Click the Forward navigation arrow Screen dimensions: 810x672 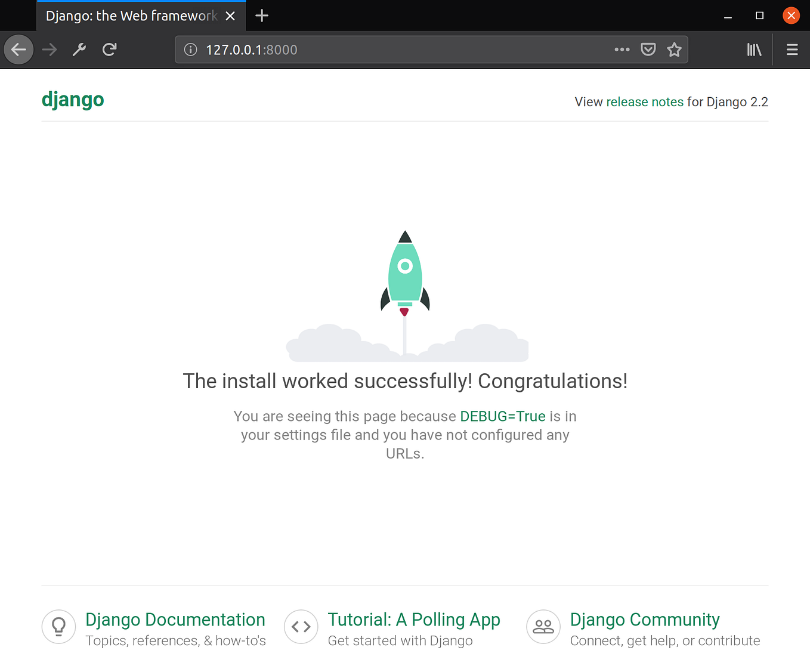[49, 49]
